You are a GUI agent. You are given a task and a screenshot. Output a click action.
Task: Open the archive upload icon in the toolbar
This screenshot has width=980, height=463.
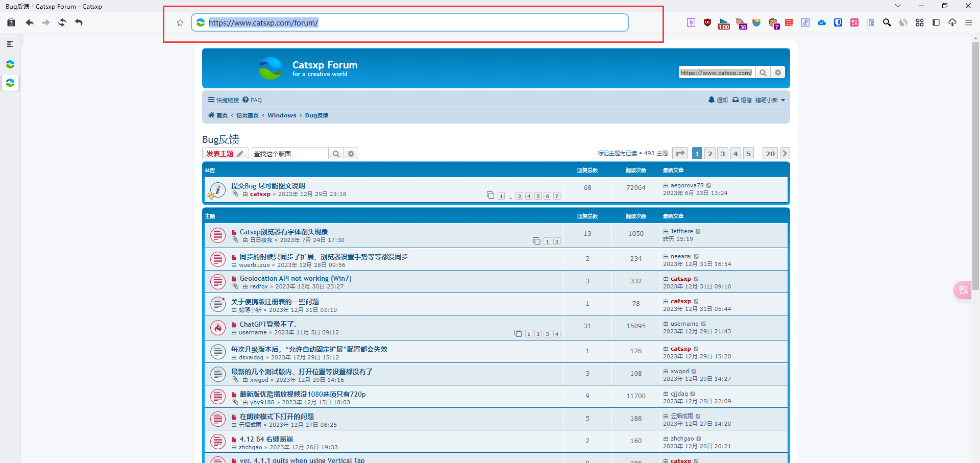pos(11,22)
